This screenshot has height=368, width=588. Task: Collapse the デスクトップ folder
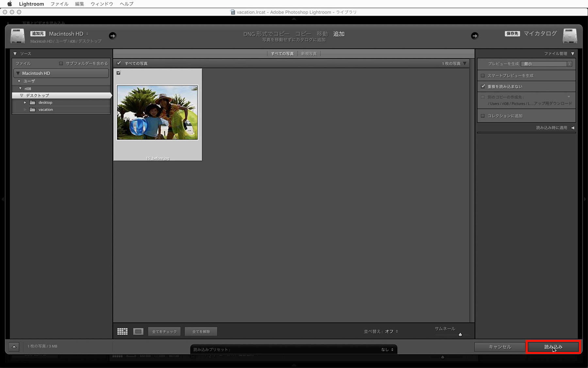tap(22, 96)
